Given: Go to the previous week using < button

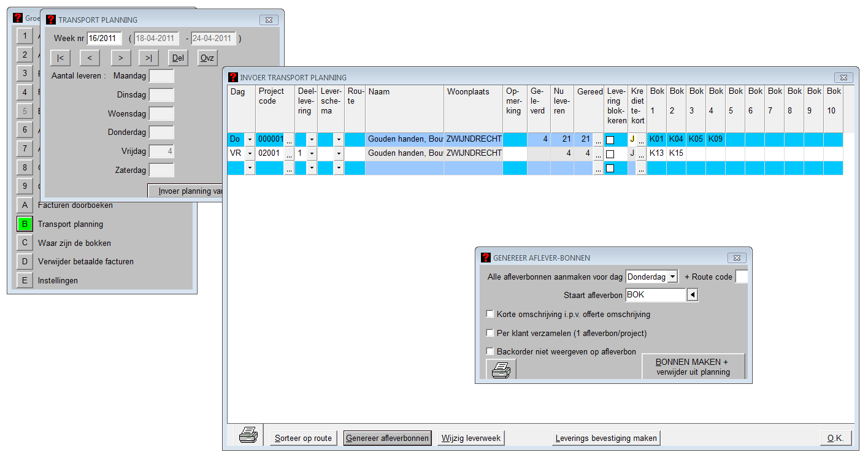Looking at the screenshot, I should (x=90, y=58).
